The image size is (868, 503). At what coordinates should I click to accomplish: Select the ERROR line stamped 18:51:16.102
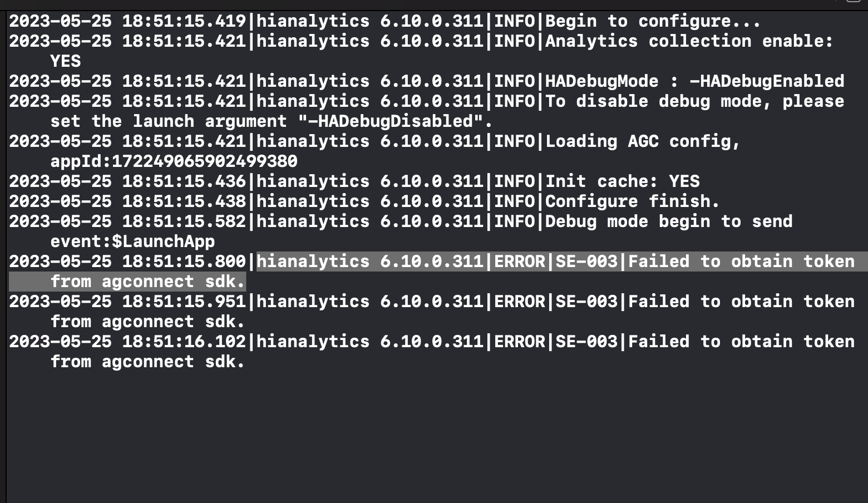[x=432, y=342]
